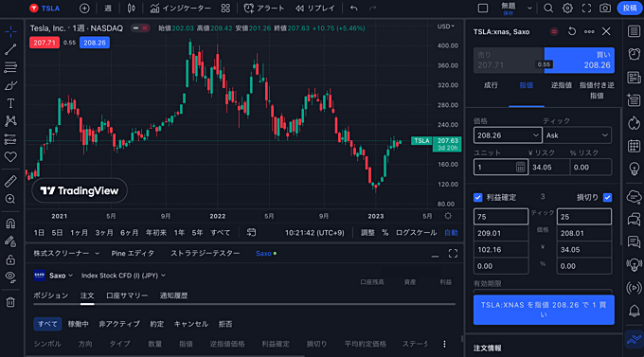
Task: Take a chart snapshot with camera icon
Action: [605, 9]
